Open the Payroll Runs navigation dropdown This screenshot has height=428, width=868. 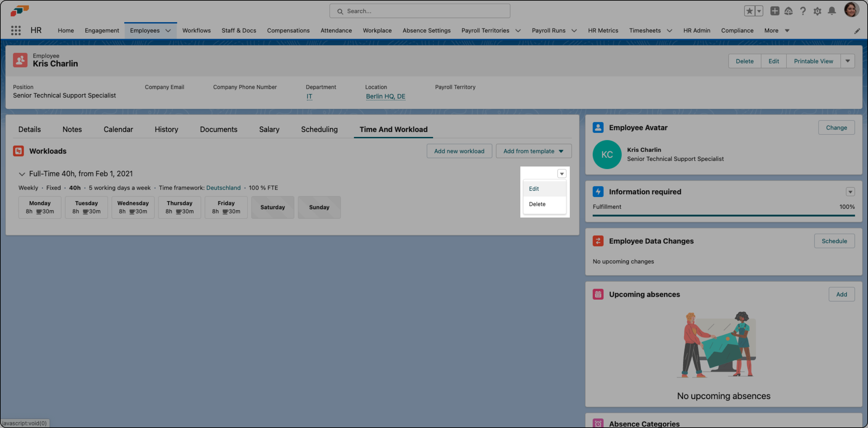pos(574,31)
